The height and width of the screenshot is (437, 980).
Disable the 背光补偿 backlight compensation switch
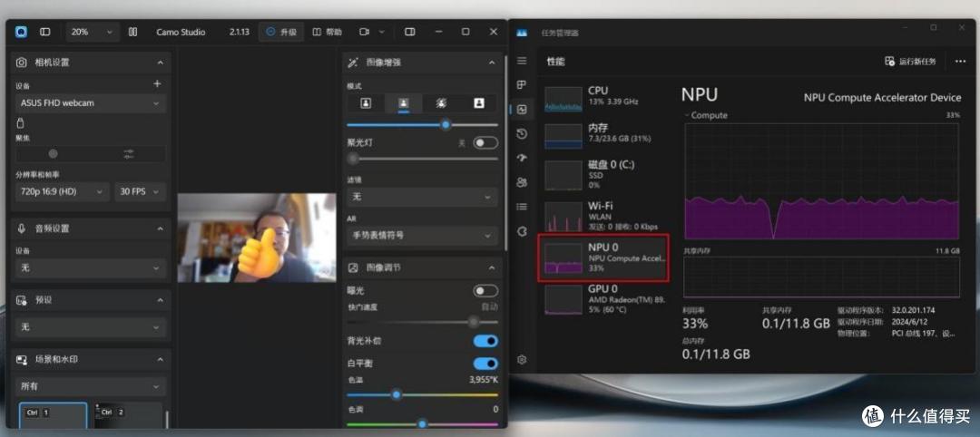point(485,341)
